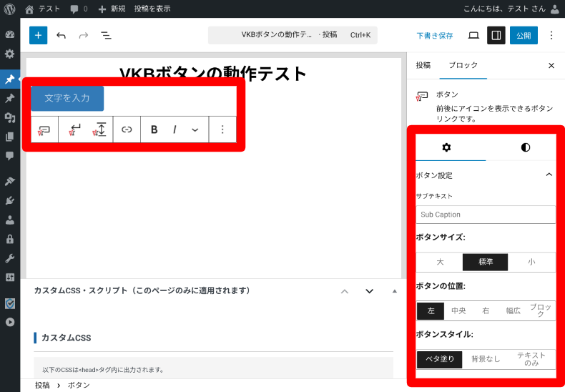Move the custom CSS meta box down
565x392 pixels.
[x=369, y=291]
